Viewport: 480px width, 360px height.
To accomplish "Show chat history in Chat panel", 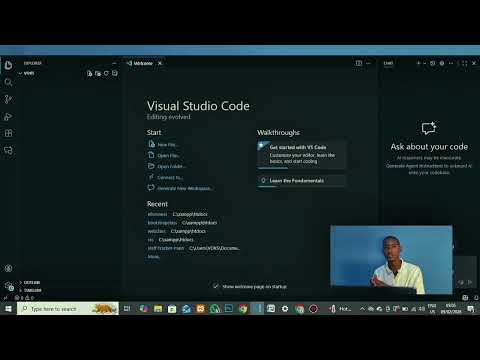I will click(433, 63).
